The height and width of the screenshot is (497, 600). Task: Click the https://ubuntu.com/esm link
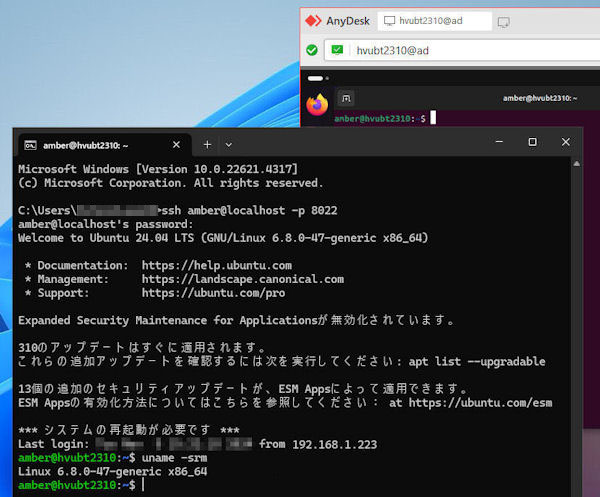[480, 402]
